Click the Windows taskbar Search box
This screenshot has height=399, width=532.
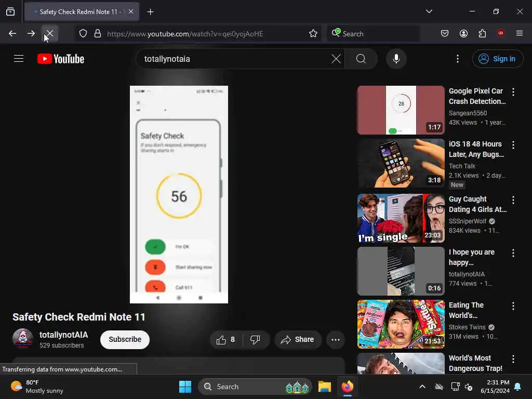coord(255,387)
